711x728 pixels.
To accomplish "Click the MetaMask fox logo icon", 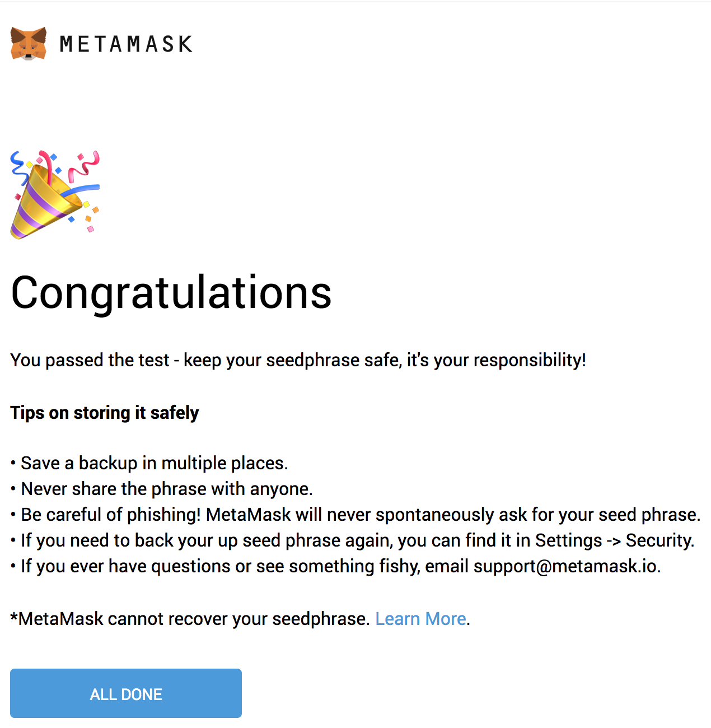I will (x=29, y=43).
